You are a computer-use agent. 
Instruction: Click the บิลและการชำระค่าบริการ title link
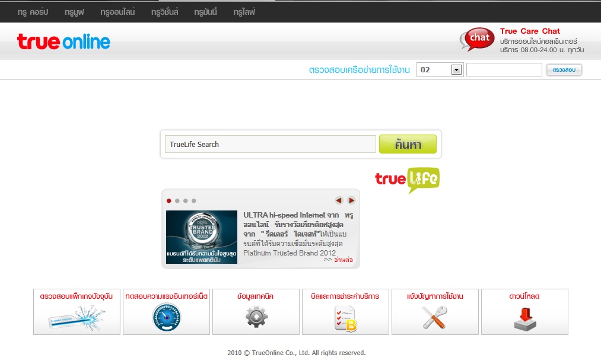pyautogui.click(x=345, y=296)
